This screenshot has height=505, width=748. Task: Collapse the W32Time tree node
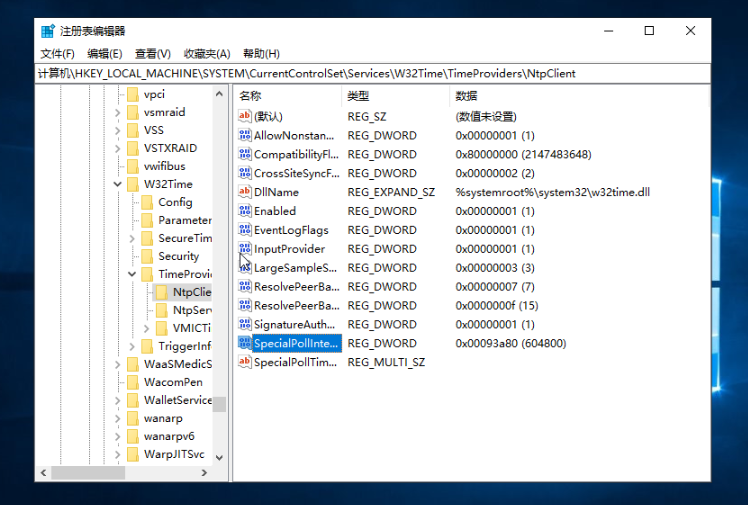coord(118,184)
